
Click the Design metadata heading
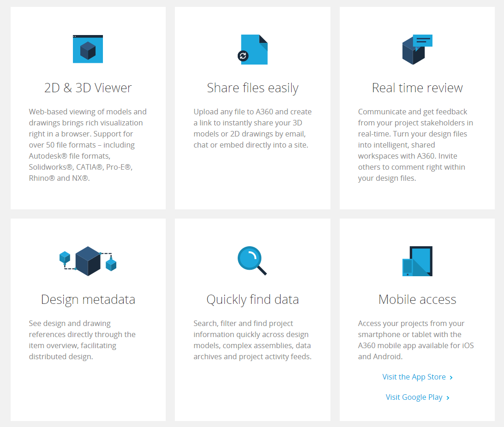click(x=88, y=300)
